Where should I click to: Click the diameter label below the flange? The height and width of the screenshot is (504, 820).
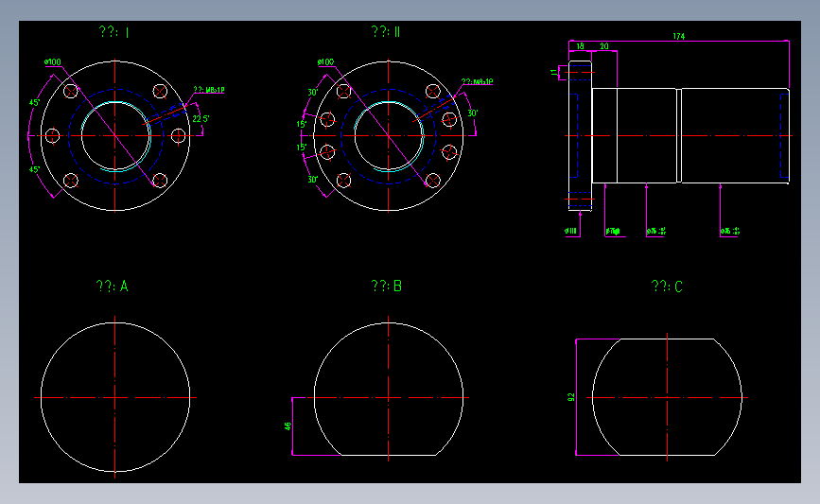(570, 231)
